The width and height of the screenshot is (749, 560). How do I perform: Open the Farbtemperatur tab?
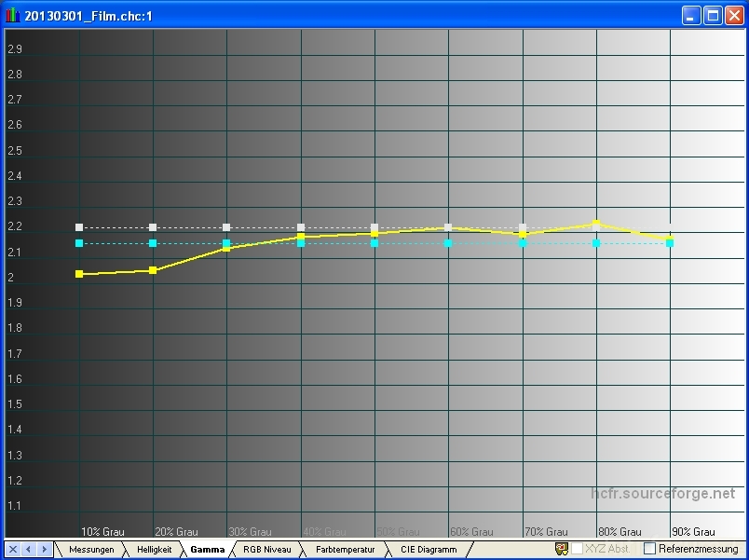click(345, 550)
